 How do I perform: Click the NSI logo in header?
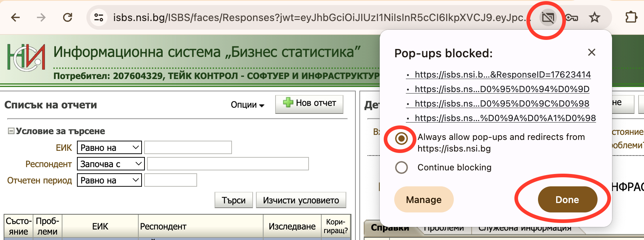[x=26, y=57]
